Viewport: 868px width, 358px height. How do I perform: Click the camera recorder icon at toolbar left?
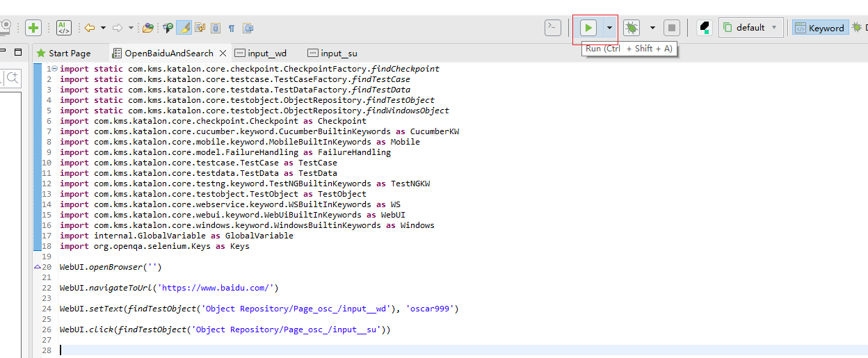[6, 28]
